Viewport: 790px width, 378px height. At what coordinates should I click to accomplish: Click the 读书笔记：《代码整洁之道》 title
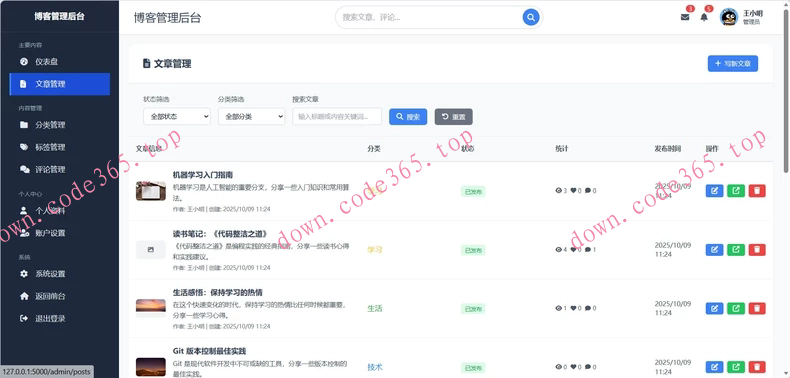220,234
